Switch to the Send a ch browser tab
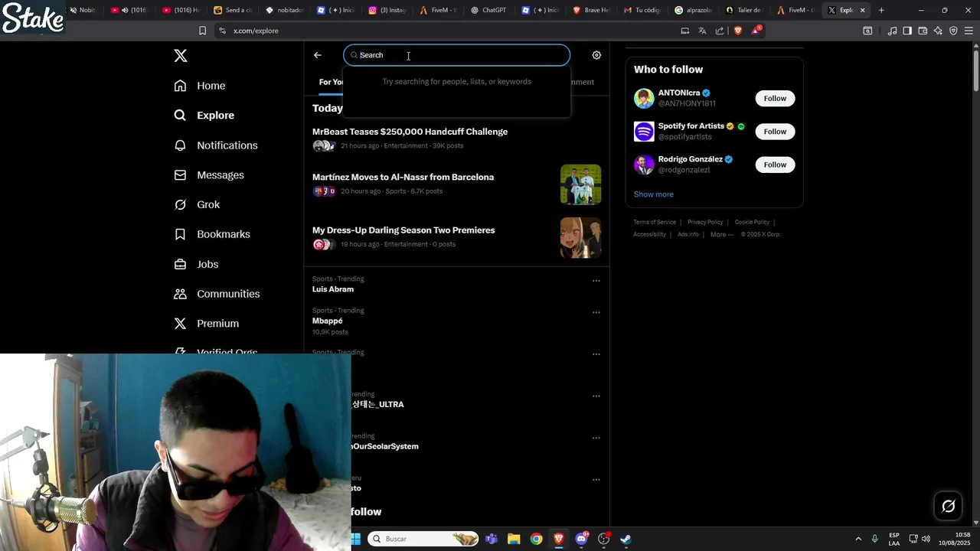 click(x=233, y=10)
